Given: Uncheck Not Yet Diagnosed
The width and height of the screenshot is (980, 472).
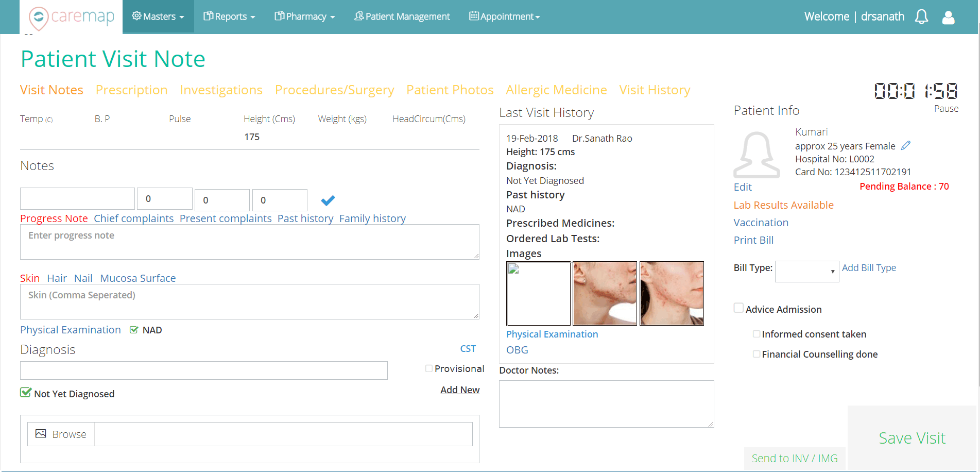Looking at the screenshot, I should tap(25, 393).
